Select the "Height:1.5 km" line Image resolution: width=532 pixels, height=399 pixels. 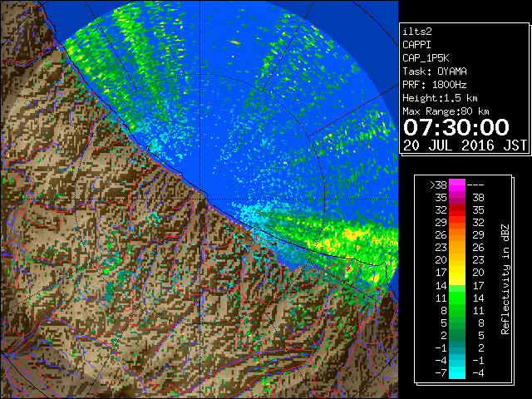[x=440, y=98]
